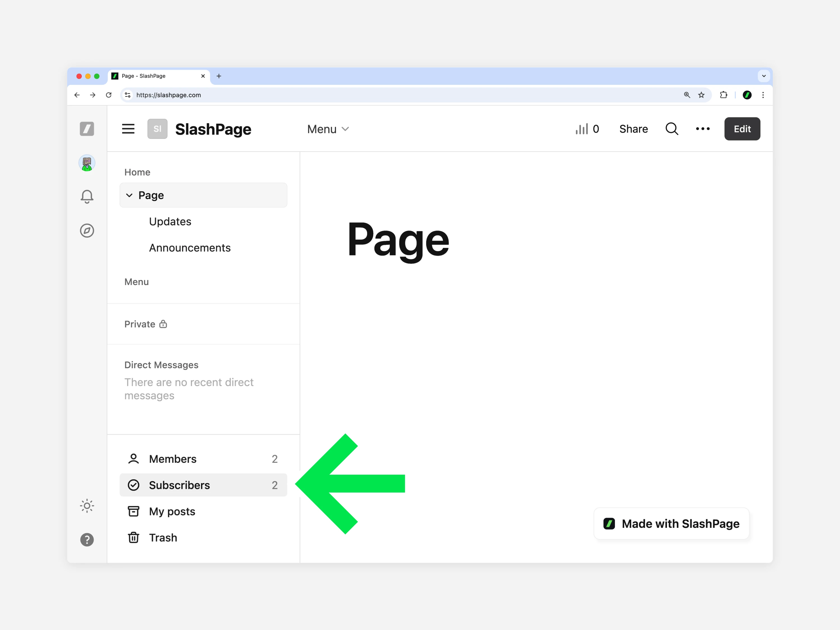840x630 pixels.
Task: Click the Edit button
Action: coord(742,129)
